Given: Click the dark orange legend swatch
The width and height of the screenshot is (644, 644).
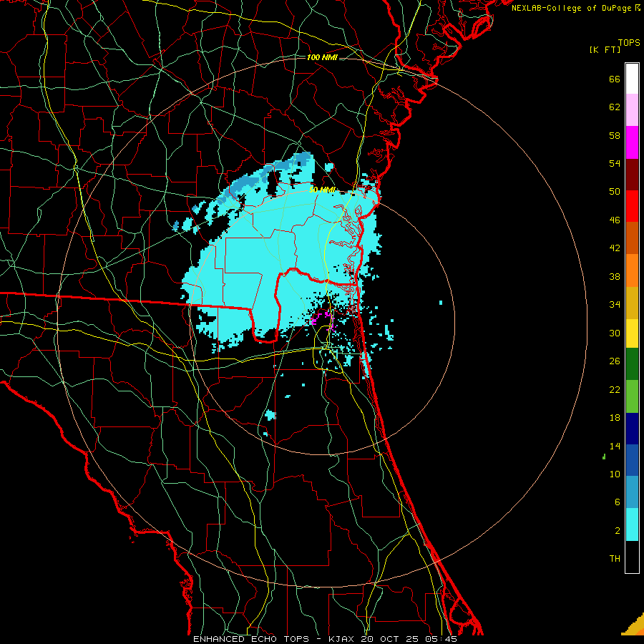Looking at the screenshot, I should tap(632, 238).
